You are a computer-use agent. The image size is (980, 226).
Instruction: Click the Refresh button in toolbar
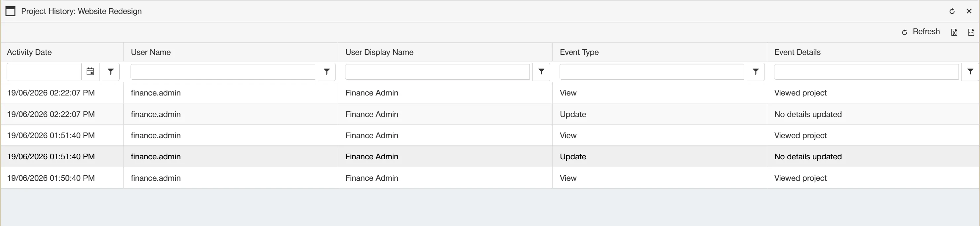tap(921, 32)
